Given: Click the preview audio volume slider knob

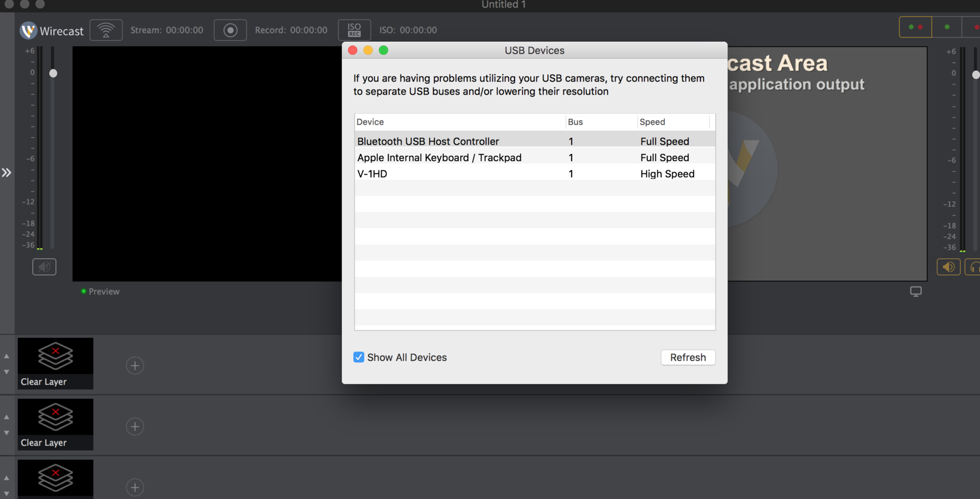Looking at the screenshot, I should tap(53, 73).
